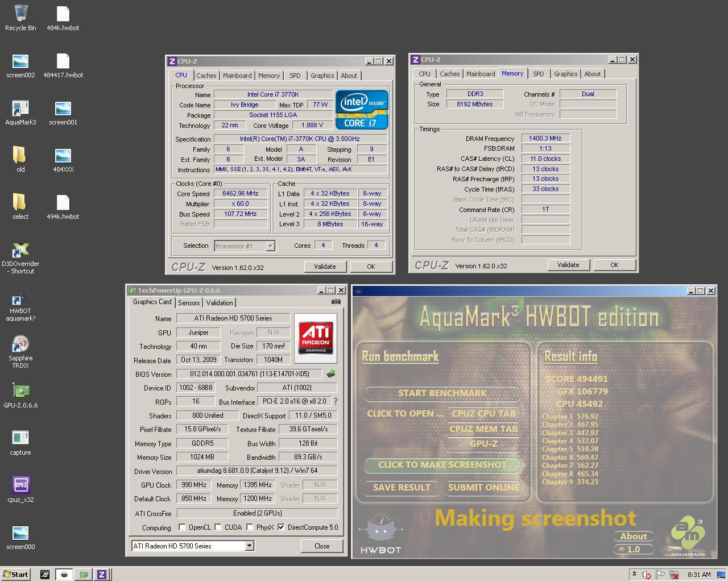Open the Start menu

[x=15, y=575]
